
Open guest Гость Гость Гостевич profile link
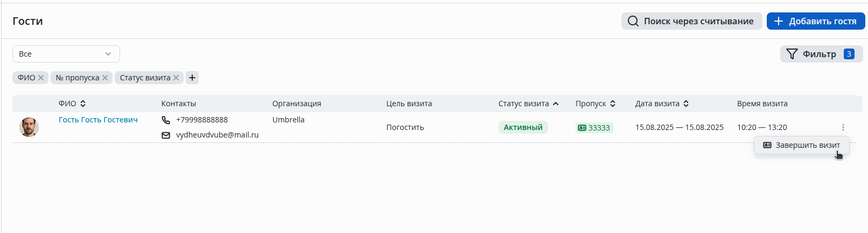point(98,120)
